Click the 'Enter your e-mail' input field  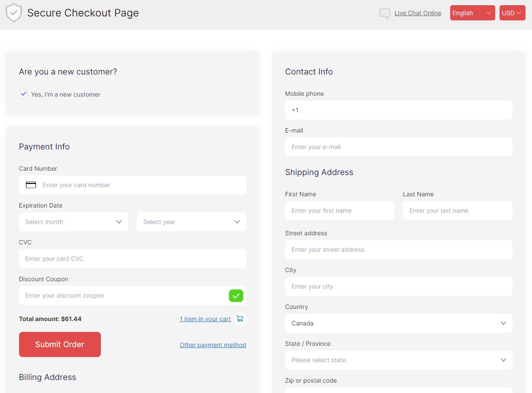point(398,147)
